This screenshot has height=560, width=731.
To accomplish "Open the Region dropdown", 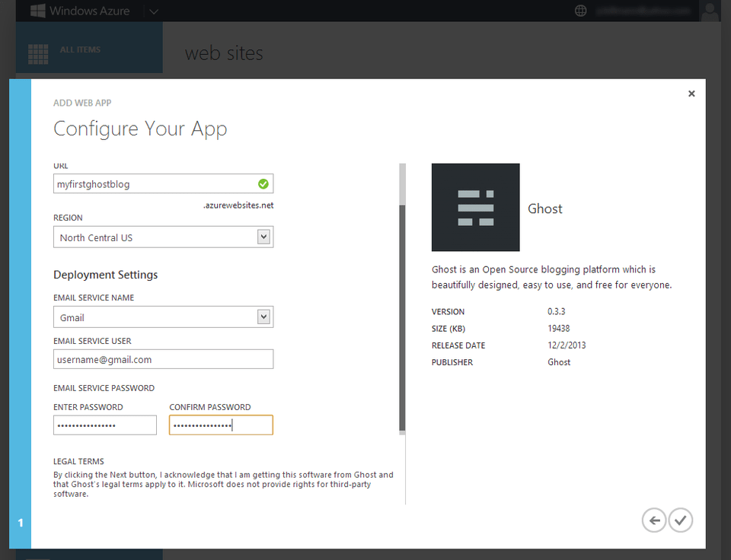I will [x=163, y=237].
